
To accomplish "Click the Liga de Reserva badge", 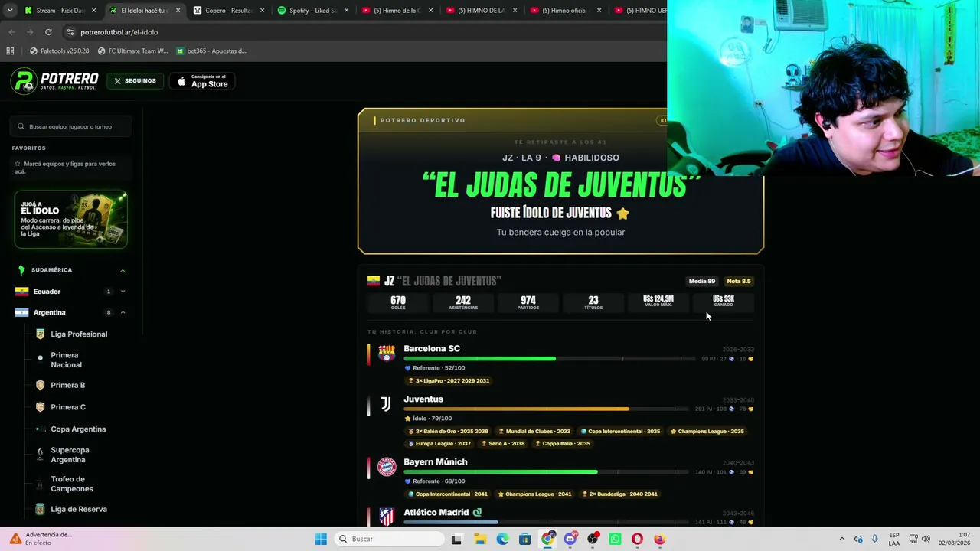I will click(40, 509).
